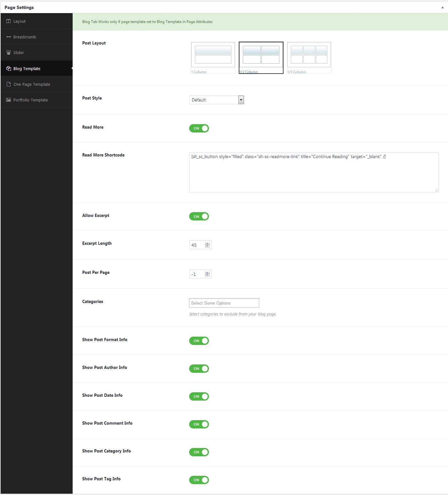Viewport: 448px width, 495px height.
Task: Click the One Page Template icon
Action: [x=9, y=84]
